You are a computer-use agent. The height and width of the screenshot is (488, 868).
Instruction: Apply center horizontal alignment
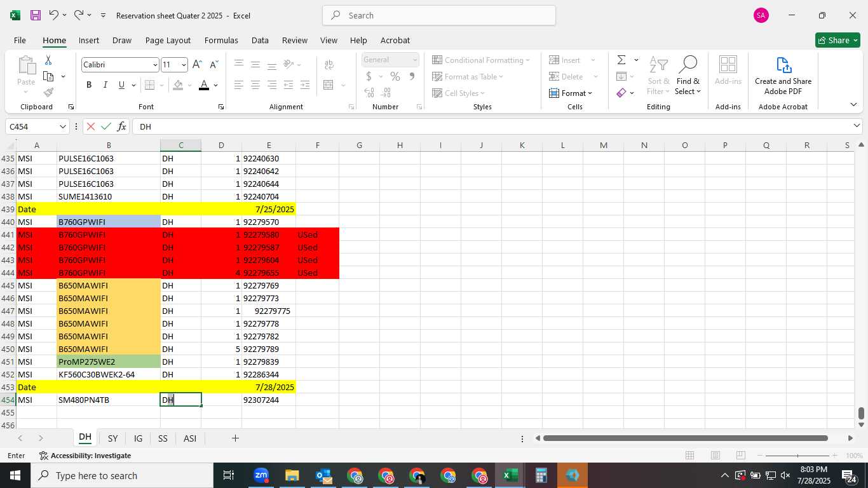click(x=255, y=85)
